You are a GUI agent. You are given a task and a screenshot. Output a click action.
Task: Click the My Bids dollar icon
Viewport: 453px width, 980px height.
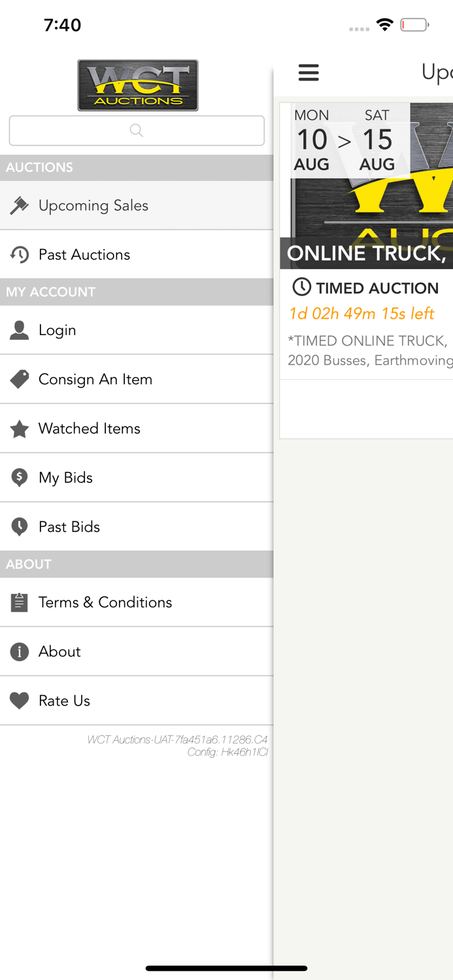click(x=18, y=477)
